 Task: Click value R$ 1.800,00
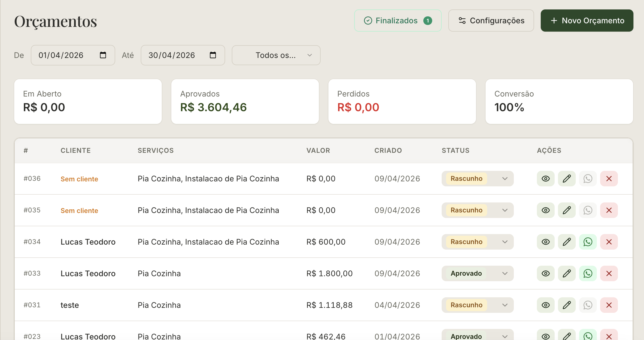[329, 273]
